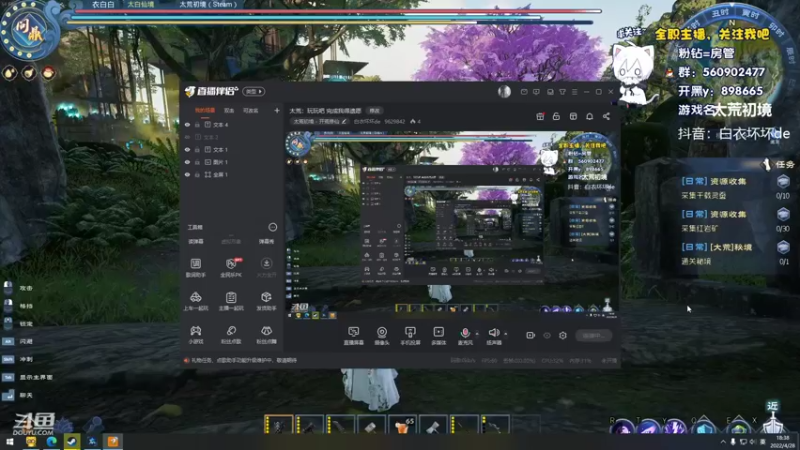The image size is (800, 450).
Task: Open the 发货助手 box tool
Action: [266, 301]
